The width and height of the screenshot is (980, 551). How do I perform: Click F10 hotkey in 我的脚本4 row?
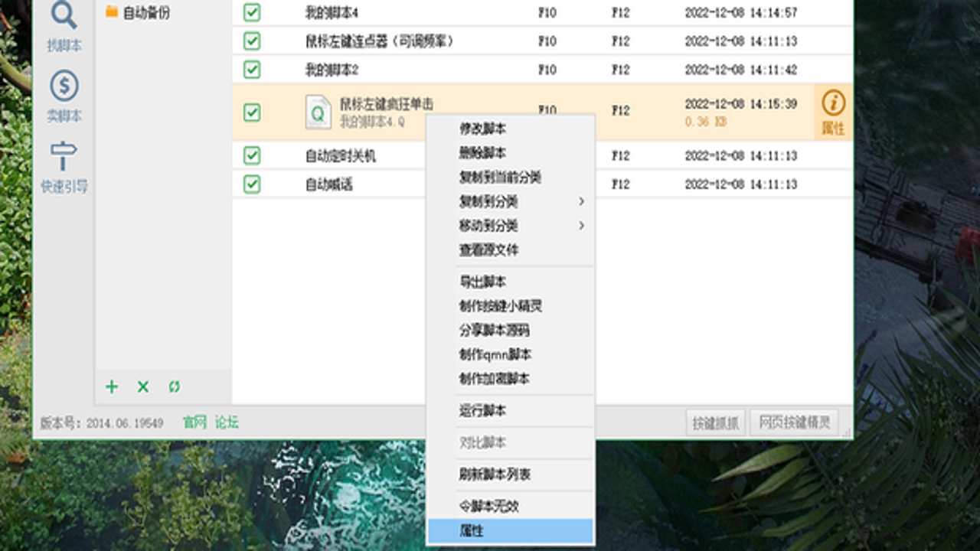coord(547,12)
